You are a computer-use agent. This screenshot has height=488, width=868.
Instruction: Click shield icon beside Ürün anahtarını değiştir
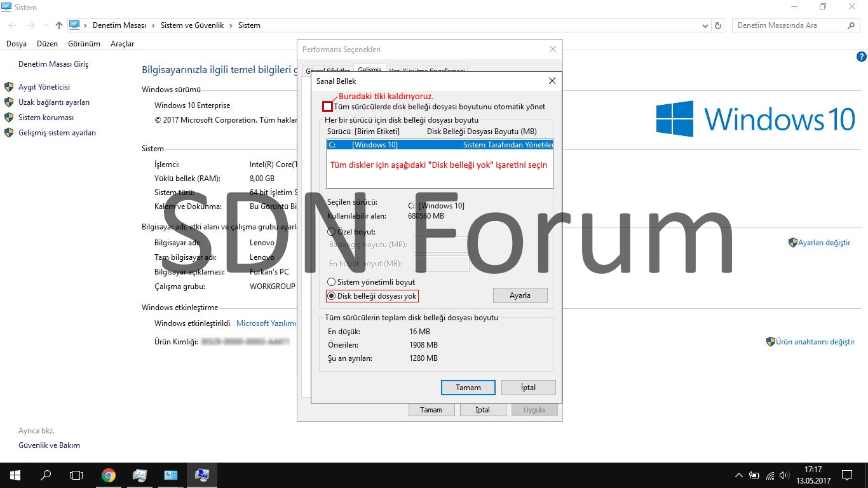click(x=771, y=342)
